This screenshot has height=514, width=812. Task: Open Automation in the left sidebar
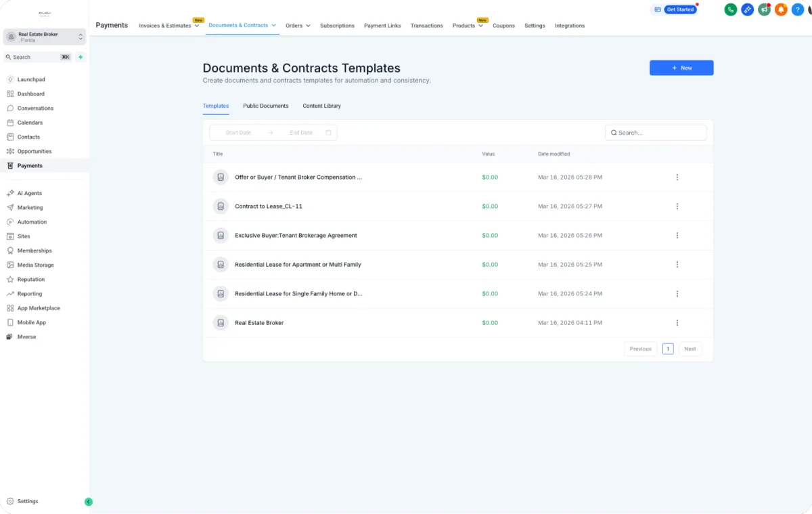(32, 222)
